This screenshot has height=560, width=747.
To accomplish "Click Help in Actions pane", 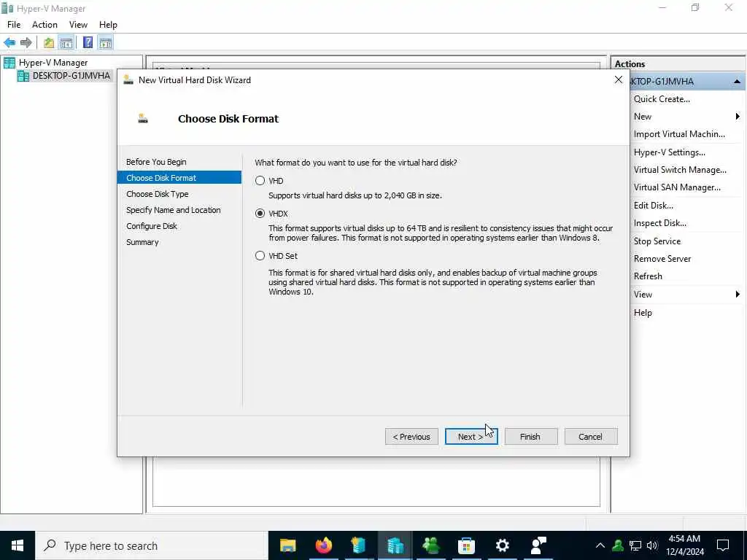I will (643, 313).
